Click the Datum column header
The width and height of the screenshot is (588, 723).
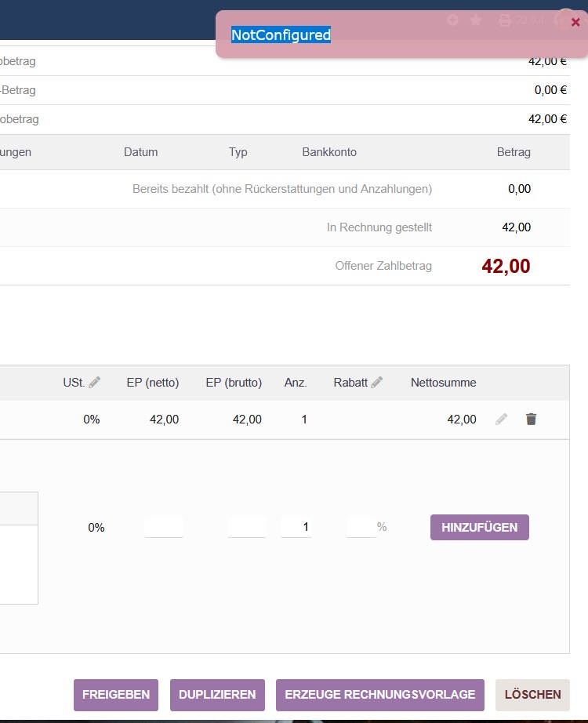(x=140, y=152)
